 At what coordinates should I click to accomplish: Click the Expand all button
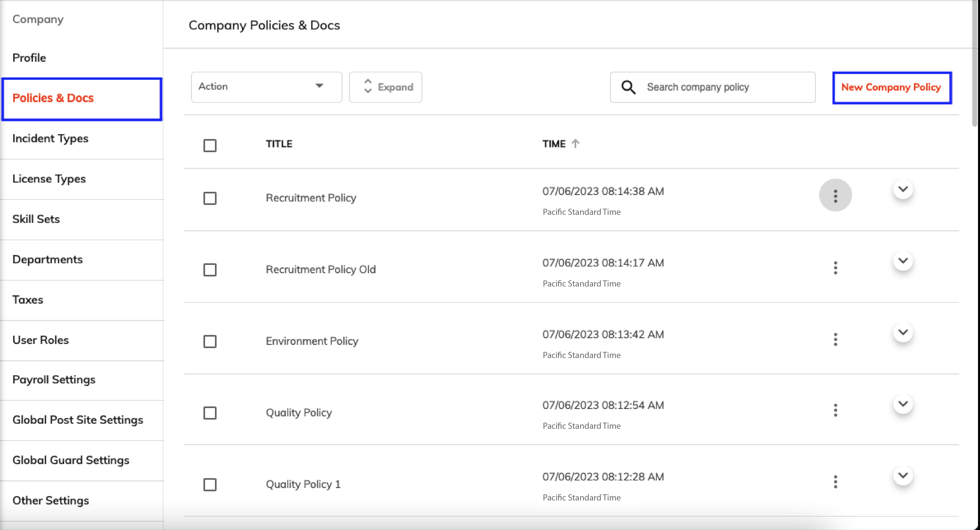(385, 87)
